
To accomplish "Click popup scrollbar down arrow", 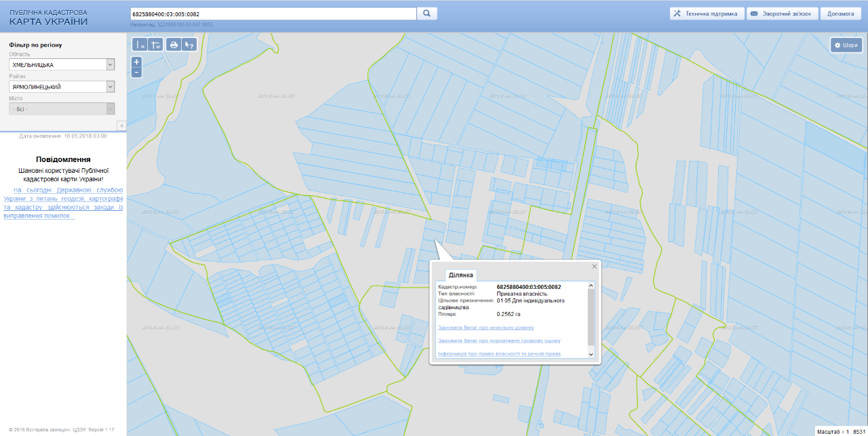I will [x=591, y=354].
